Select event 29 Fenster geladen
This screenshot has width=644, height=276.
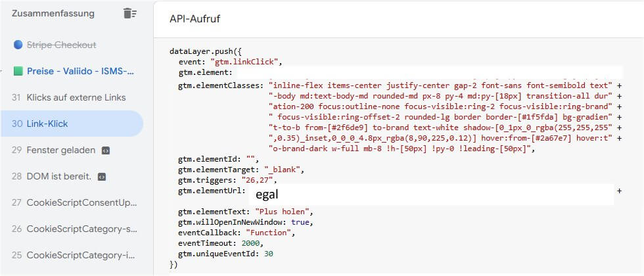pos(60,150)
